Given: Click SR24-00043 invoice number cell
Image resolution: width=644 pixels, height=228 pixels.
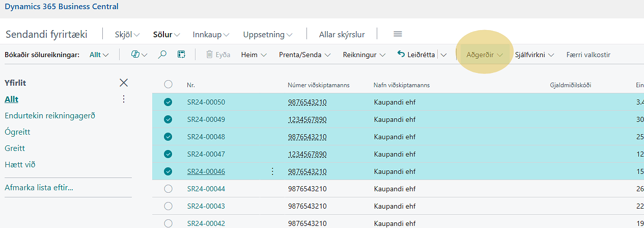Looking at the screenshot, I should point(206,206).
